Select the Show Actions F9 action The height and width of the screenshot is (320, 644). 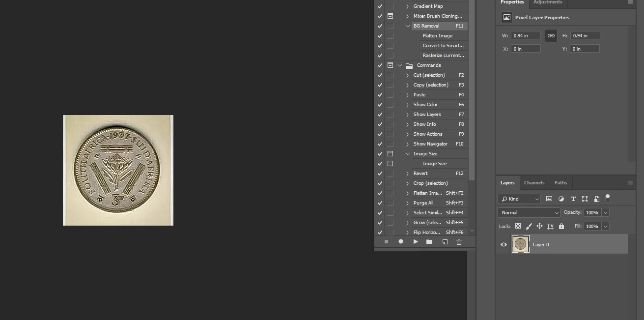(439, 134)
